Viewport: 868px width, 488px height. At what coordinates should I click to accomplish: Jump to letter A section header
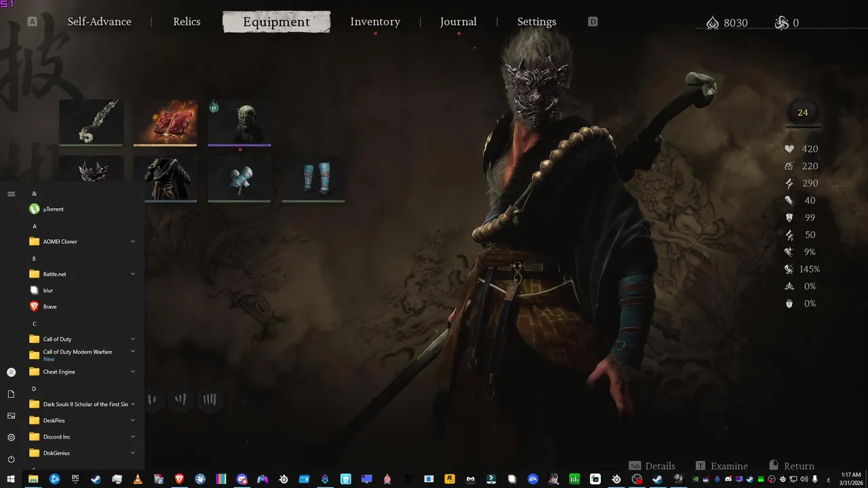(x=35, y=226)
